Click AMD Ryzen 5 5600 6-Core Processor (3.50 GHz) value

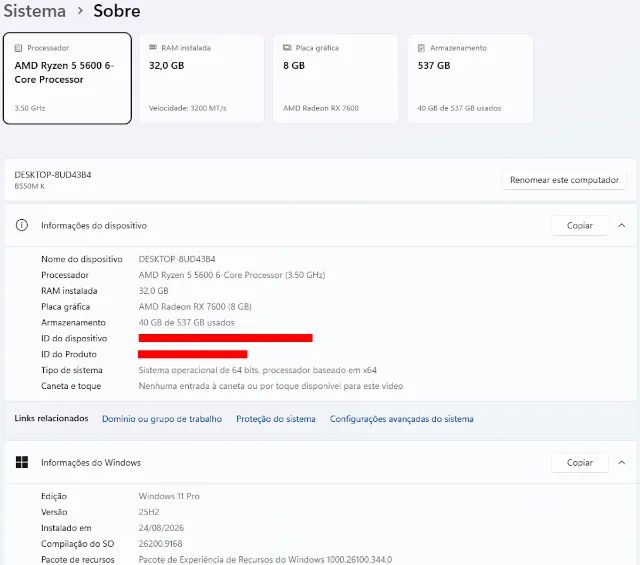click(x=232, y=275)
